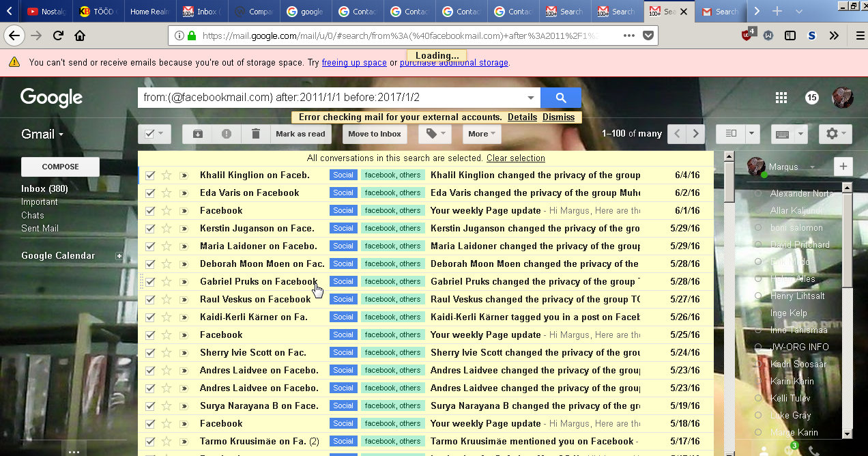
Task: Open the More actions dropdown
Action: pyautogui.click(x=482, y=134)
